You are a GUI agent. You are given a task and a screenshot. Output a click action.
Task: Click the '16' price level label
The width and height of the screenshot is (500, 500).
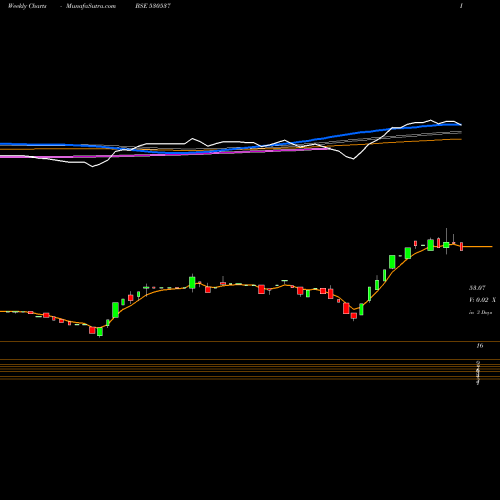click(x=480, y=346)
